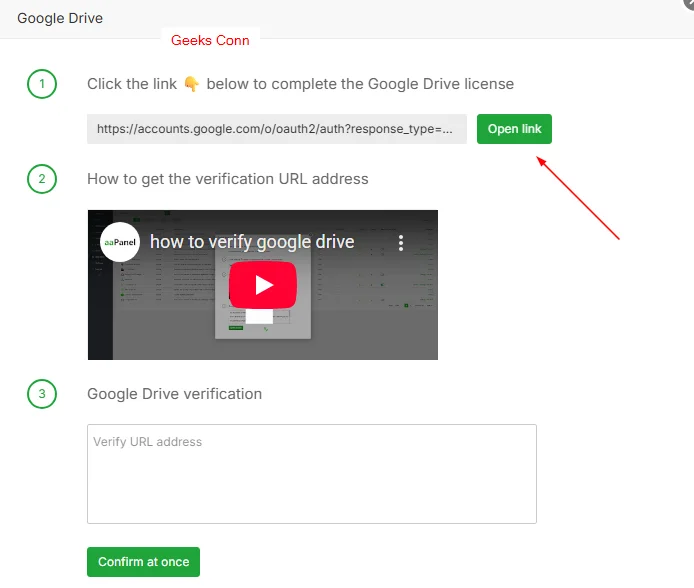Click the pointing-down hand emoji
Screen dimensions: 694x588
tap(192, 84)
